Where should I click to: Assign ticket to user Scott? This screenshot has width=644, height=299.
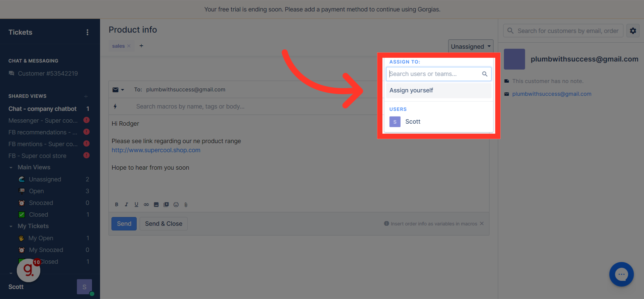pyautogui.click(x=439, y=122)
